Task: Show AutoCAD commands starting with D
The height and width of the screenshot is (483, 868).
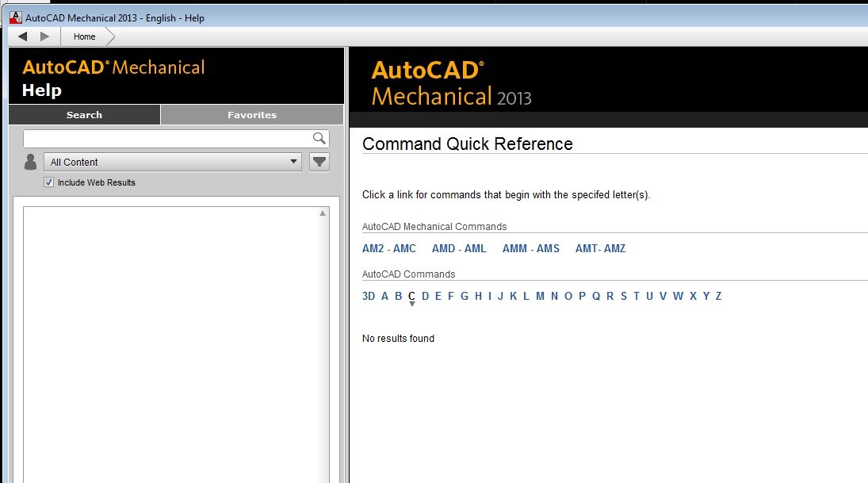Action: pos(425,297)
